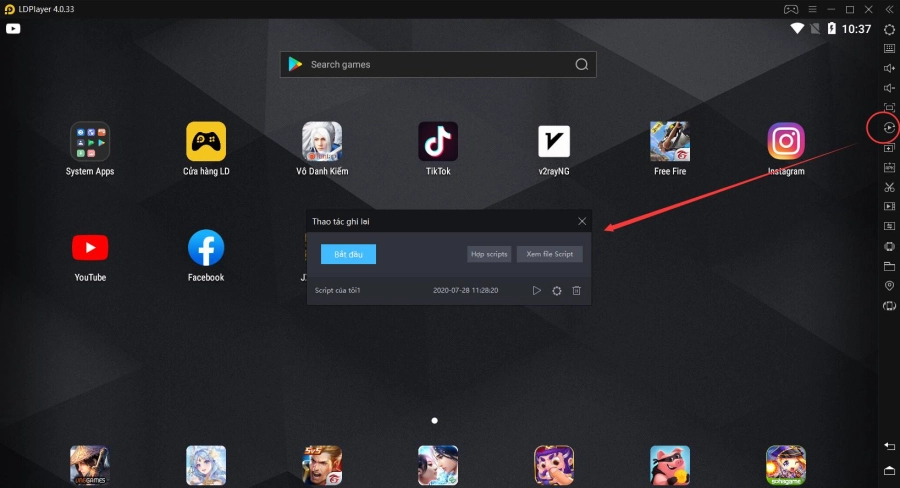
Task: Click the Bắt đầu start recording button
Action: point(348,254)
